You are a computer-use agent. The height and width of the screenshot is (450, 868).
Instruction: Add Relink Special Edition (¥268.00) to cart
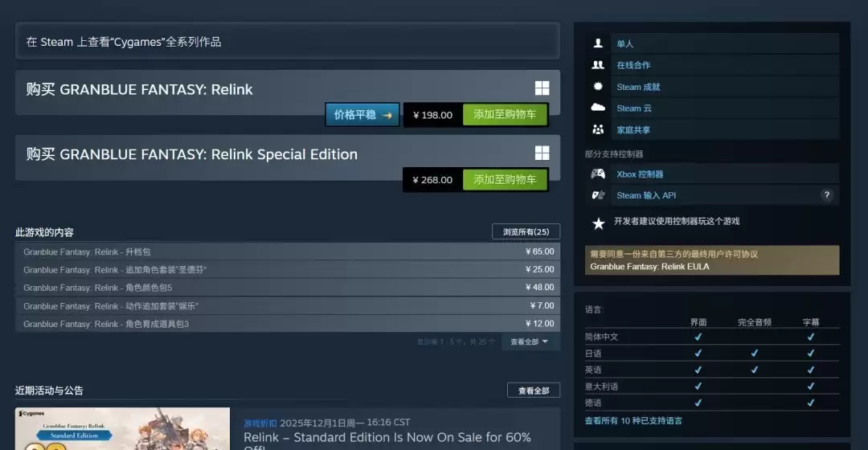click(x=504, y=179)
